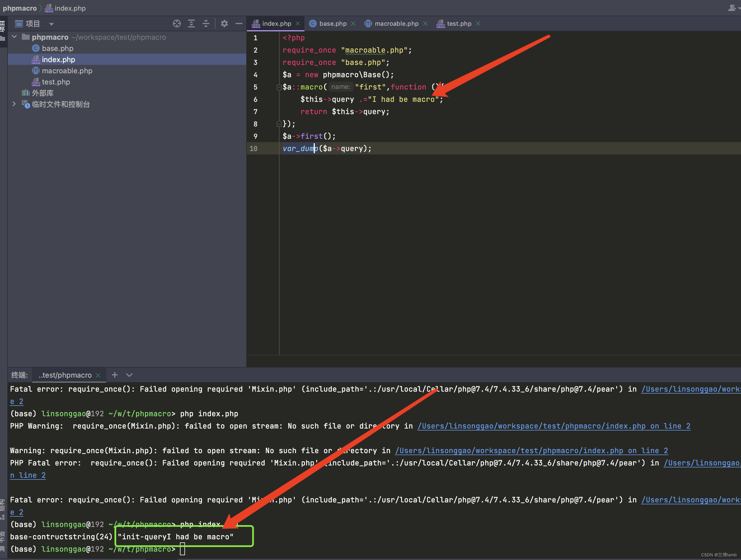The width and height of the screenshot is (741, 560).
Task: Close the ..test/phpmacro terminal tab
Action: [x=98, y=375]
